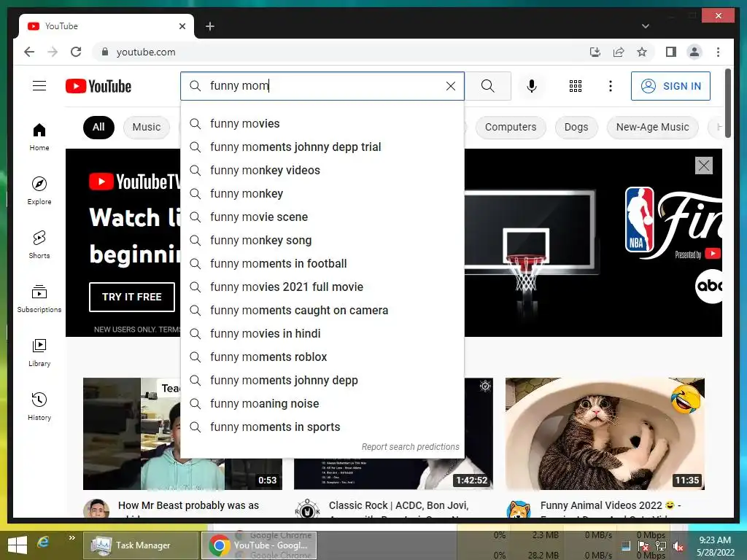
Task: Open the YouTube hamburger guide menu
Action: [x=39, y=86]
